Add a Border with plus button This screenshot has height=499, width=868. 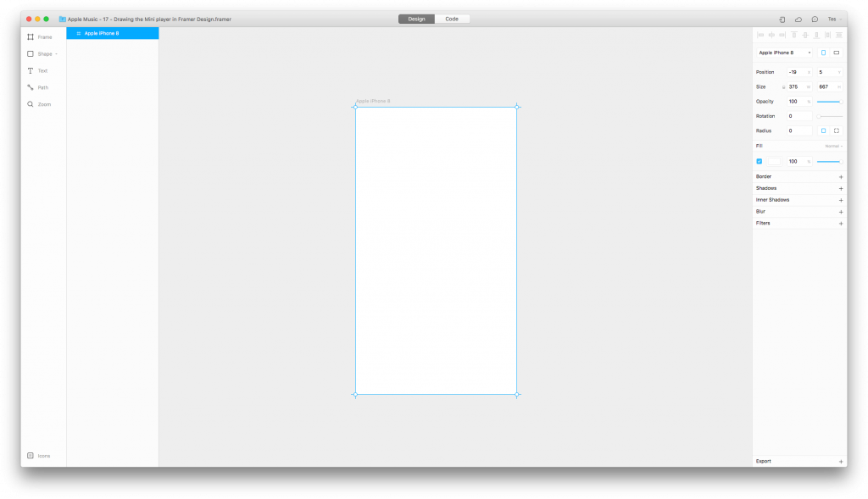pos(841,177)
